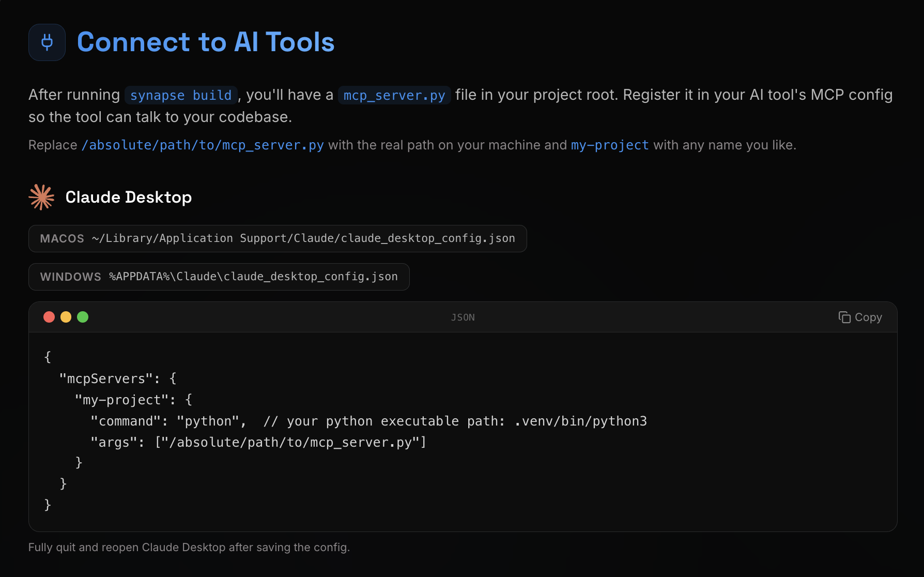This screenshot has width=924, height=577.
Task: Click the MACOS label tag
Action: (x=62, y=238)
